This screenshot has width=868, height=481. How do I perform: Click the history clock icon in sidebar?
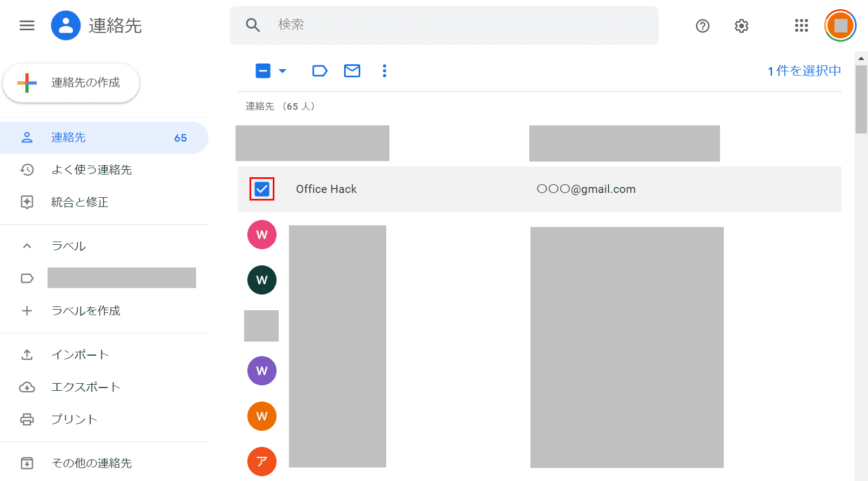(27, 170)
